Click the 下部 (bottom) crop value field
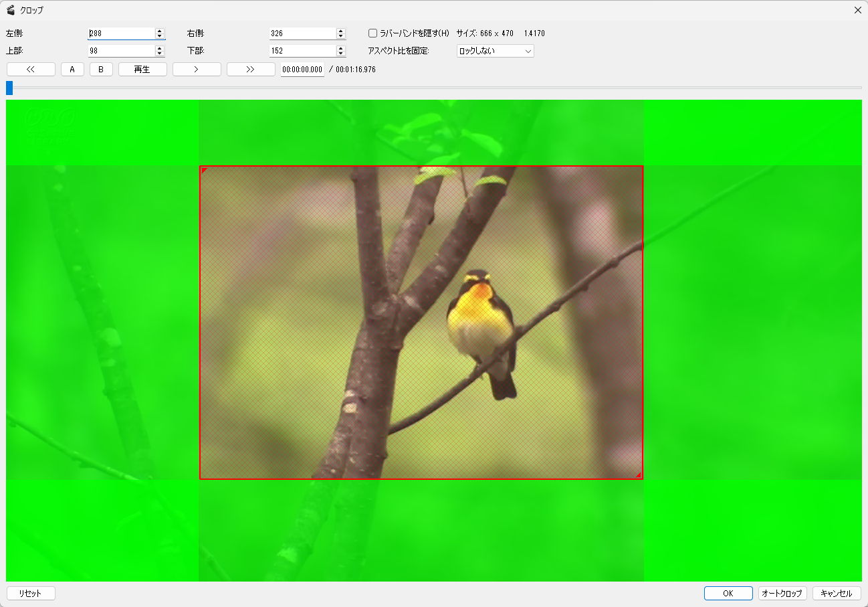Screen dimensions: 868x607 click(302, 51)
